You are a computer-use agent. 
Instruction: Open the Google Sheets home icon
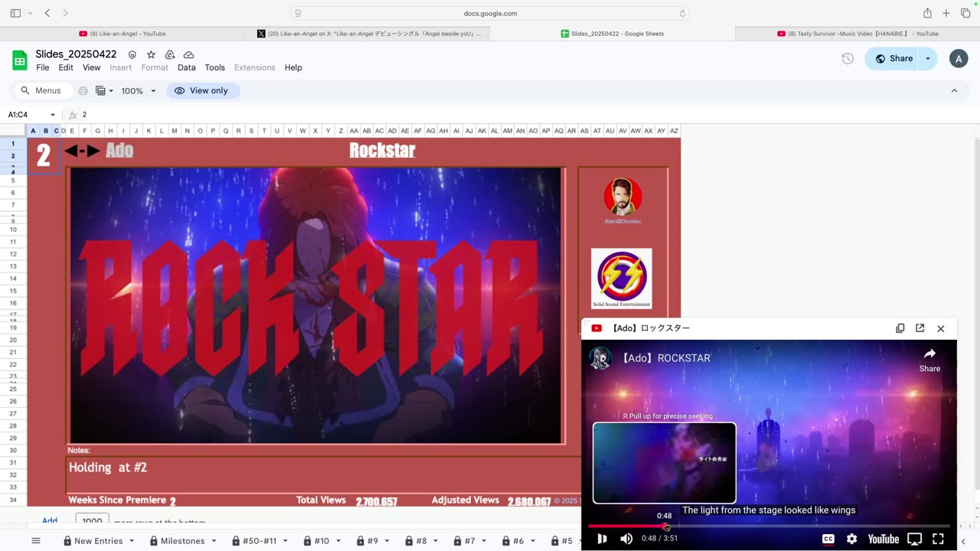click(x=20, y=60)
